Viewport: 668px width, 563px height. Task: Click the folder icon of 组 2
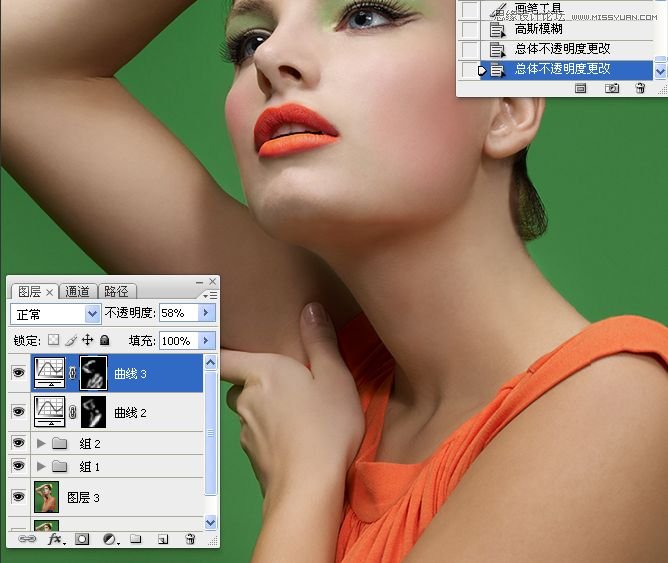(60, 443)
